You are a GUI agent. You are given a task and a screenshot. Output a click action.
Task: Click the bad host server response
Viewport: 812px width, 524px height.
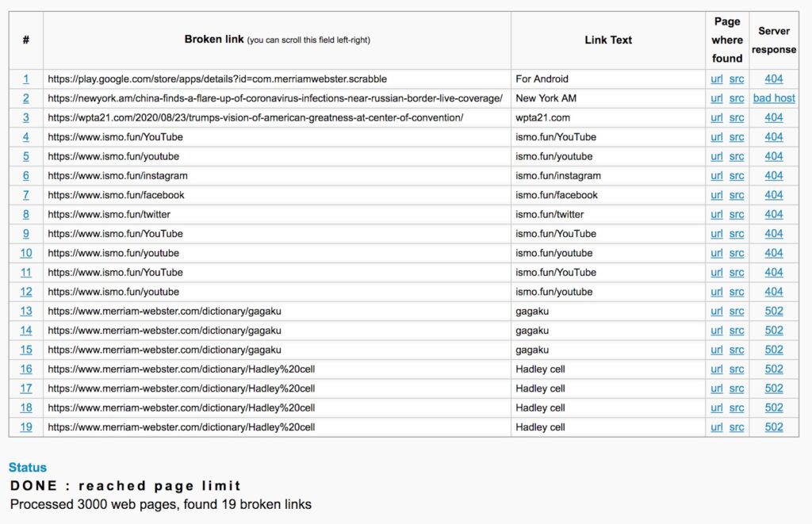pyautogui.click(x=774, y=98)
